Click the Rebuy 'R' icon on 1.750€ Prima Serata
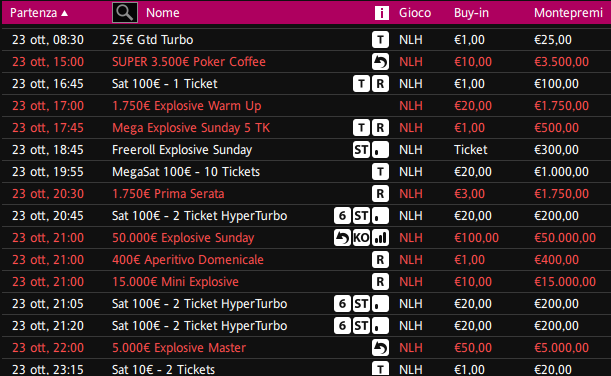 [x=380, y=194]
